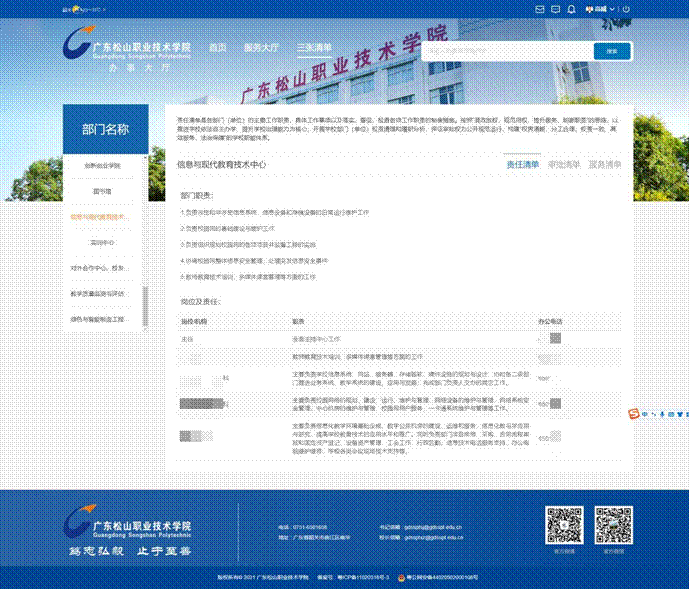Image resolution: width=689 pixels, height=589 pixels.
Task: Select the last visible department in sidebar list
Action: (x=100, y=319)
